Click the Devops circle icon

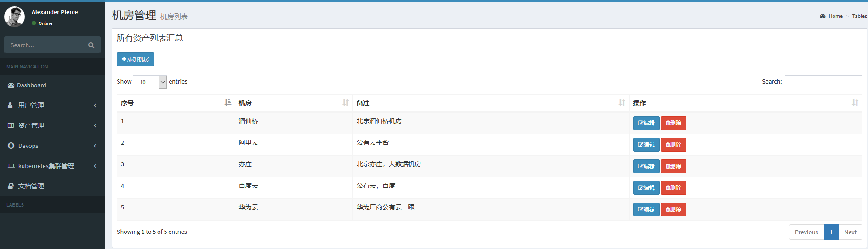pyautogui.click(x=11, y=146)
